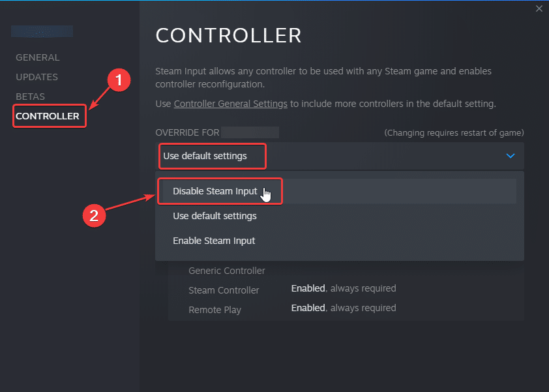The image size is (549, 392).
Task: Click the blue dropdown chevron arrow
Action: click(511, 156)
